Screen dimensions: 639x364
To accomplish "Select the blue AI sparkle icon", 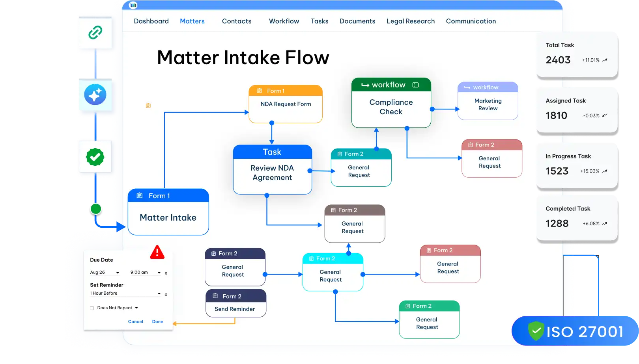I will [x=95, y=95].
